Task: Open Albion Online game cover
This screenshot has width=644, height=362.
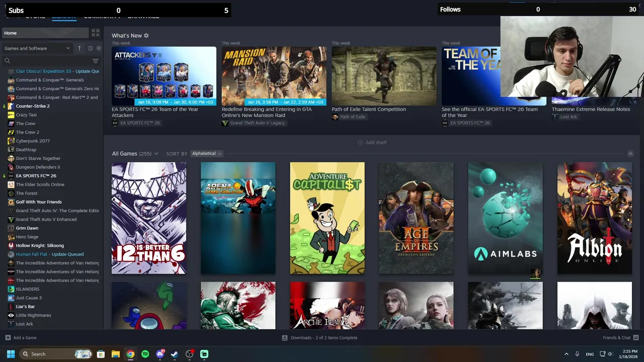Action: coord(595,218)
